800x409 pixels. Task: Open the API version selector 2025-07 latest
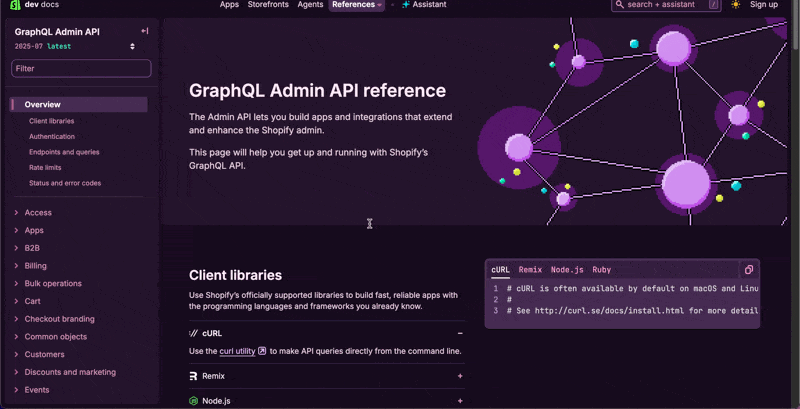point(74,46)
